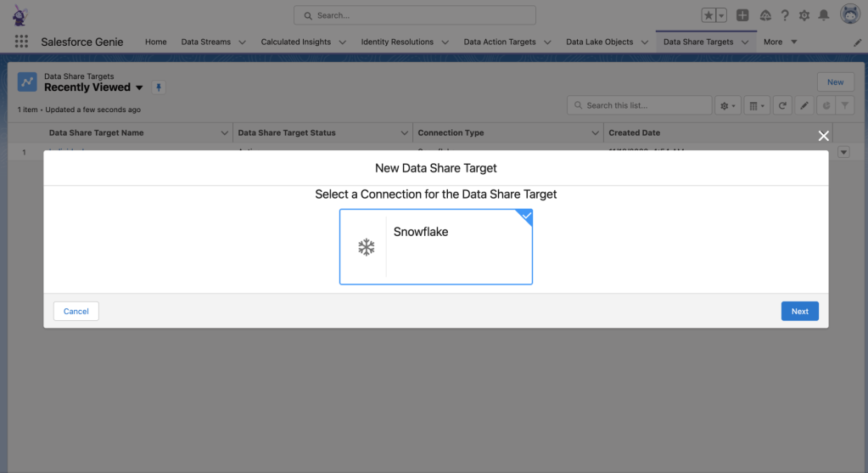Viewport: 868px width, 473px height.
Task: Click the Snowflake label in the card
Action: coord(421,232)
